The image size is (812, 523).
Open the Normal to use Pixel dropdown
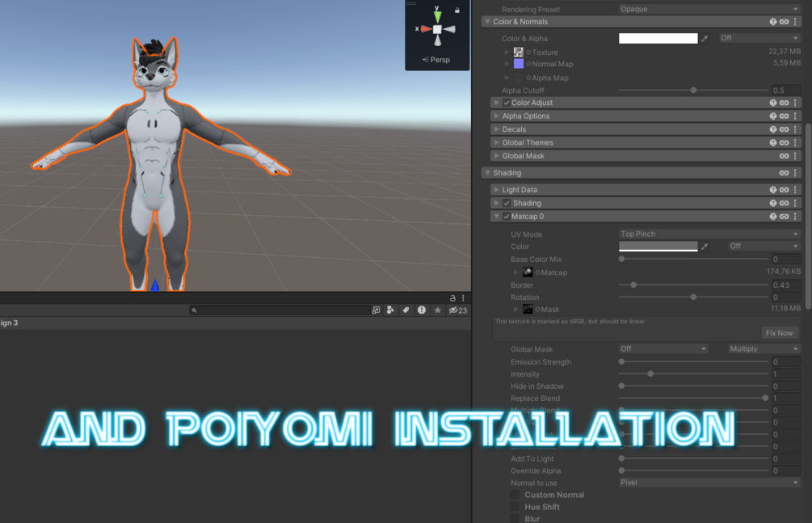coord(709,482)
